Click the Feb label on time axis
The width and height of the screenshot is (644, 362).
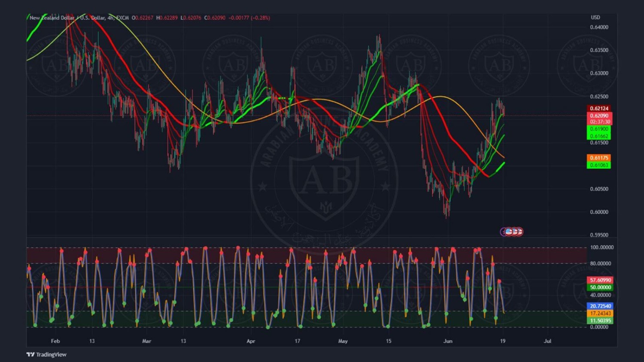[55, 341]
